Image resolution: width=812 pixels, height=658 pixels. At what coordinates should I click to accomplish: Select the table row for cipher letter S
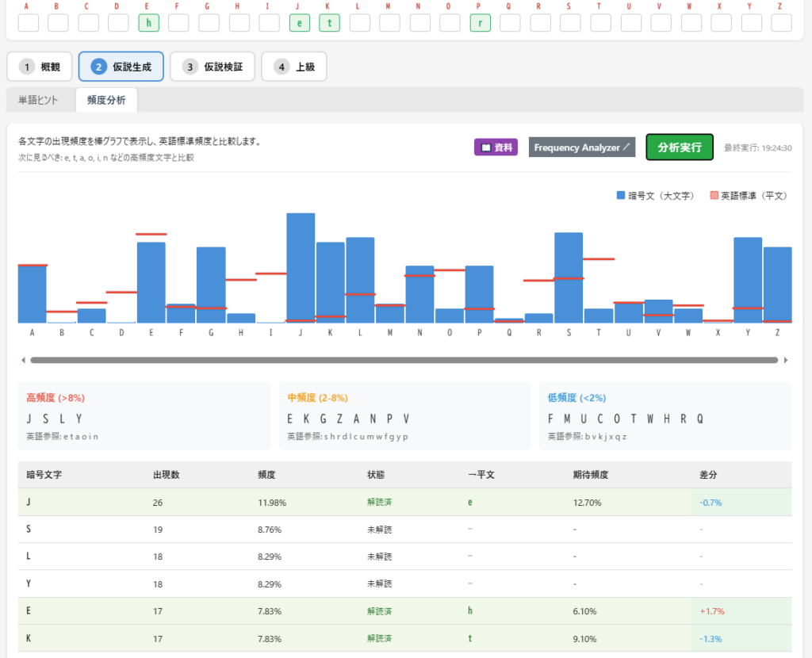coord(404,529)
